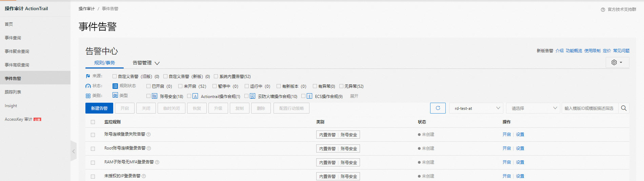Check the 未开启 (52) status filter
This screenshot has height=181, width=644.
(180, 86)
